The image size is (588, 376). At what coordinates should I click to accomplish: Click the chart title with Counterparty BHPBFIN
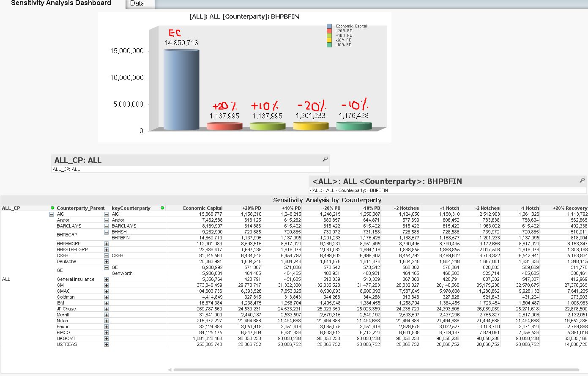coord(244,16)
